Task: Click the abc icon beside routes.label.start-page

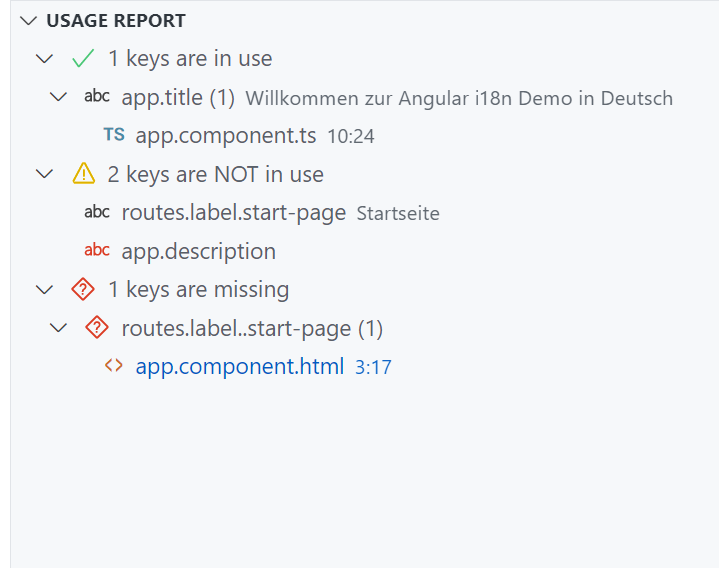Action: 97,212
